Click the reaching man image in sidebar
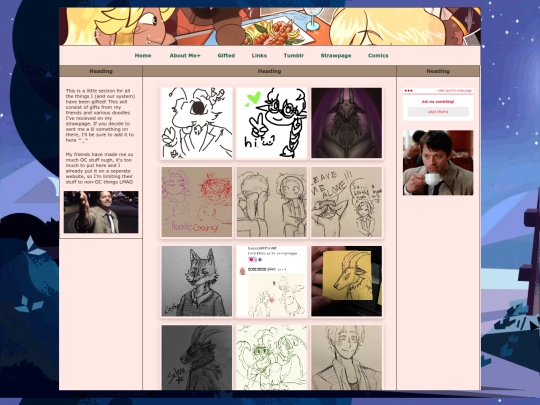Screen dimensions: 540x405 click(101, 212)
